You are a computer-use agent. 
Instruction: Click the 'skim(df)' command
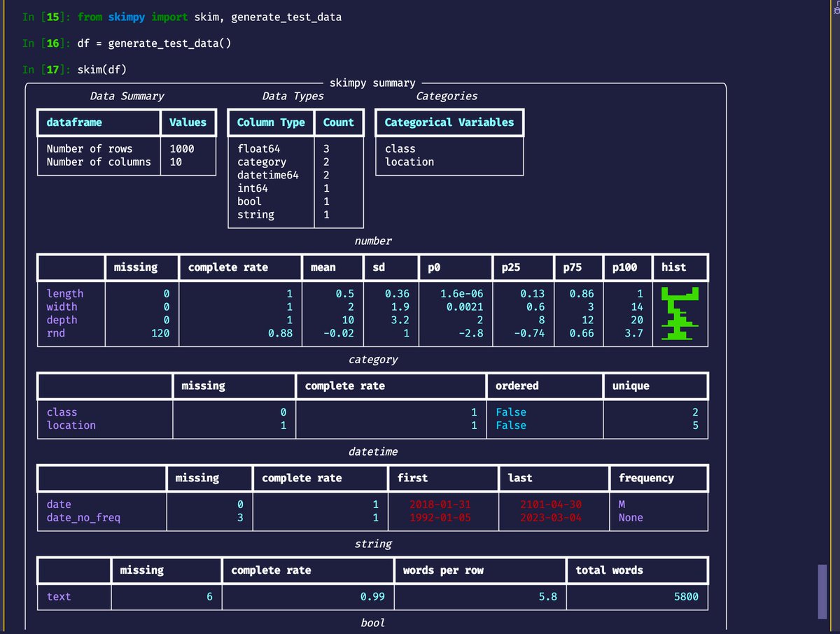102,69
